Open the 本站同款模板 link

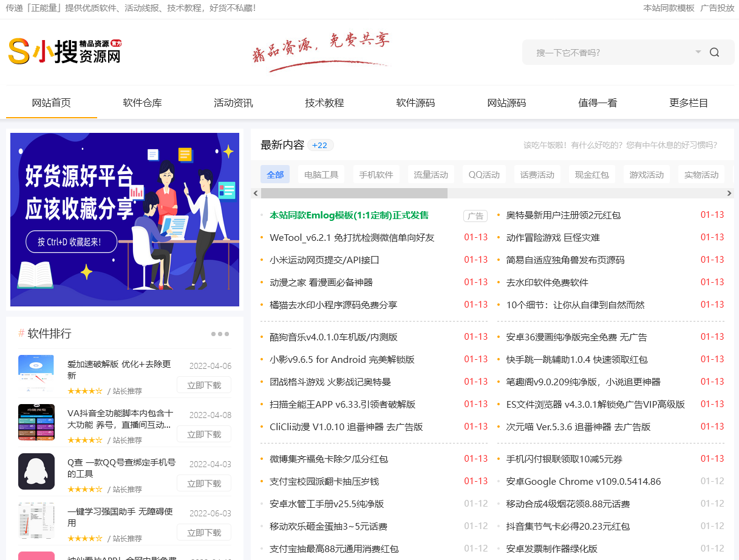click(x=668, y=8)
